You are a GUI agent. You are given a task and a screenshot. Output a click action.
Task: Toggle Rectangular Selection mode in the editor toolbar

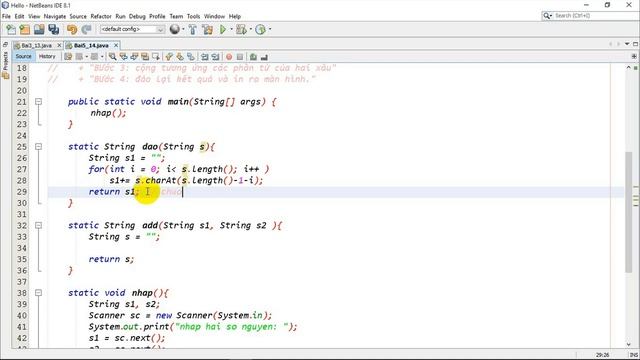click(156, 57)
